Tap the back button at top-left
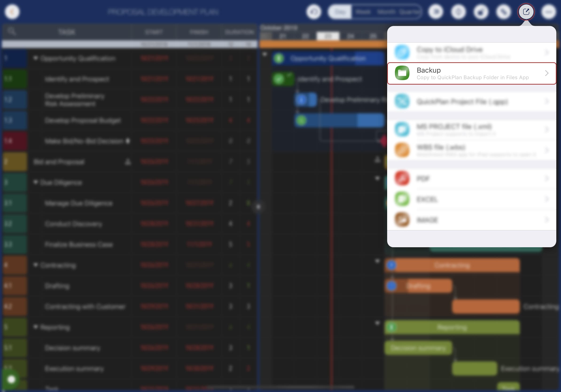Viewport: 561px width, 392px height. [12, 12]
